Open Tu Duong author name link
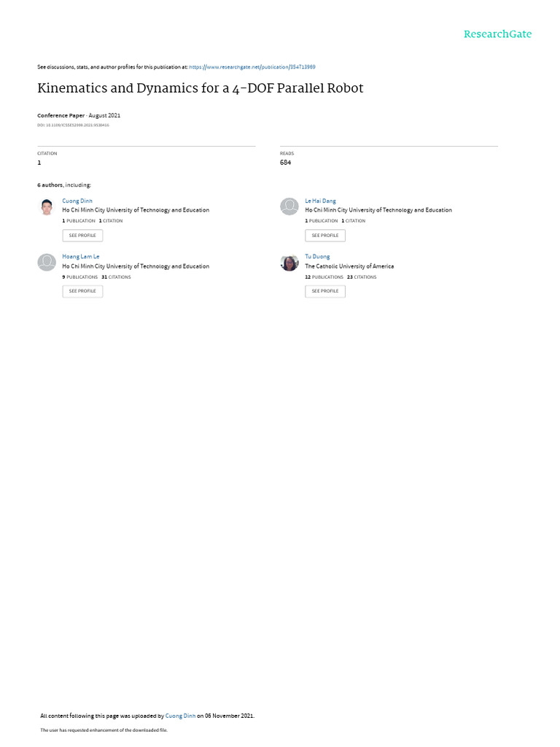The image size is (560, 747). click(x=317, y=257)
